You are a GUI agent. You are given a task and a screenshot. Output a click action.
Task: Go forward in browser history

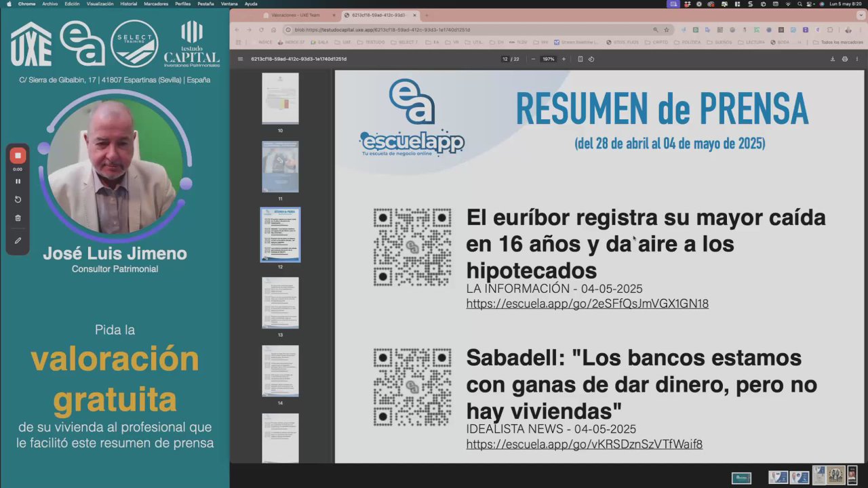point(249,30)
